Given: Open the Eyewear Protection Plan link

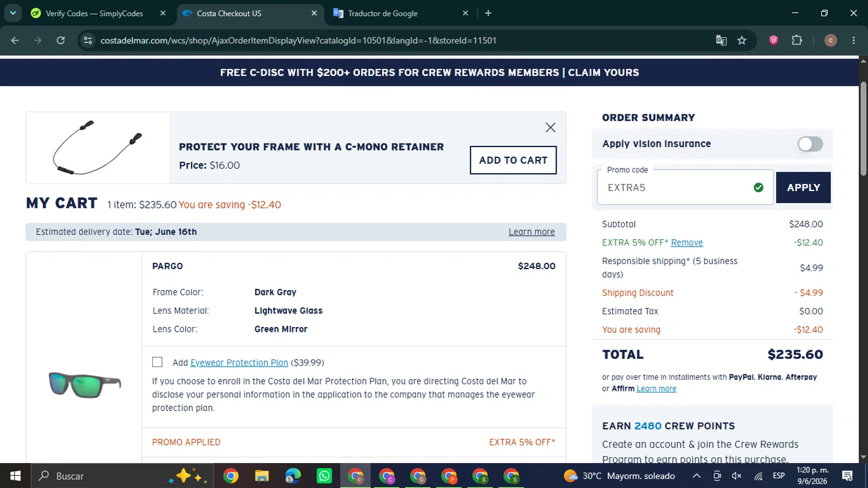Looking at the screenshot, I should point(239,362).
